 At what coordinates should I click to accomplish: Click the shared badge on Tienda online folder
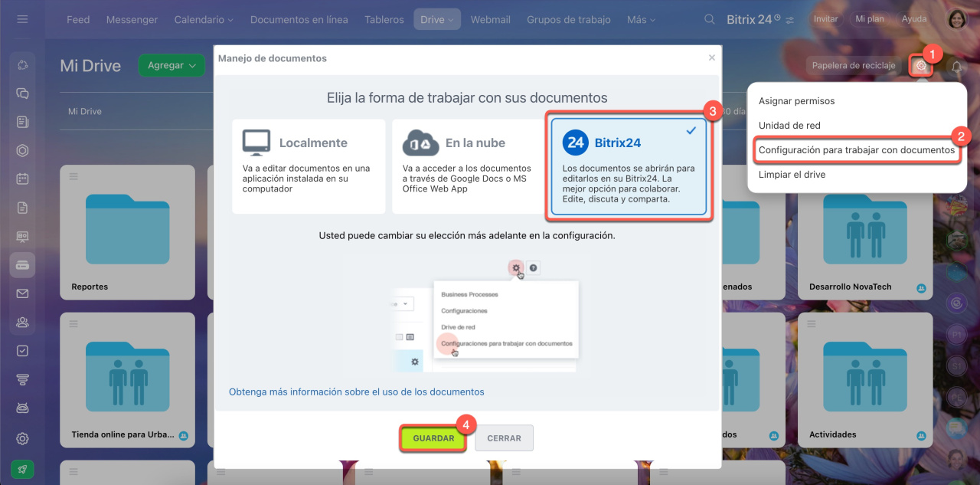click(x=184, y=435)
